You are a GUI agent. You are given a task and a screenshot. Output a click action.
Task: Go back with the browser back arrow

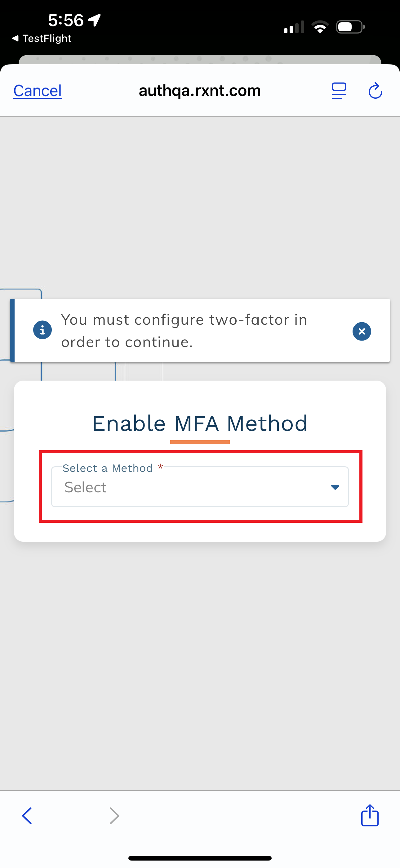tap(27, 816)
